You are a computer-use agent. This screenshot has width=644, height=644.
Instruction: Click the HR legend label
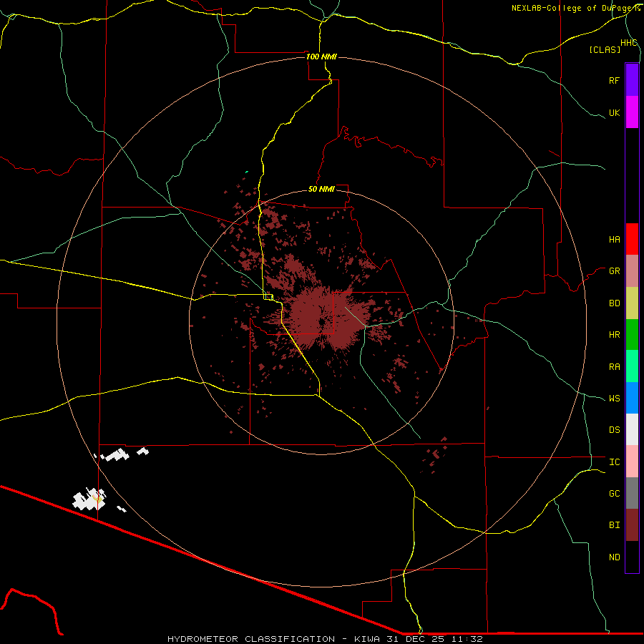[614, 335]
